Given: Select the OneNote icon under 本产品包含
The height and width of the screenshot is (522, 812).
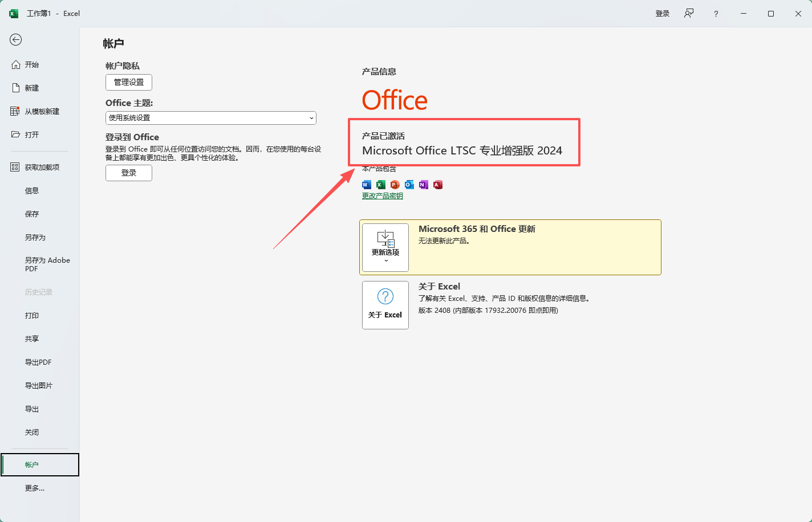Looking at the screenshot, I should tap(423, 184).
